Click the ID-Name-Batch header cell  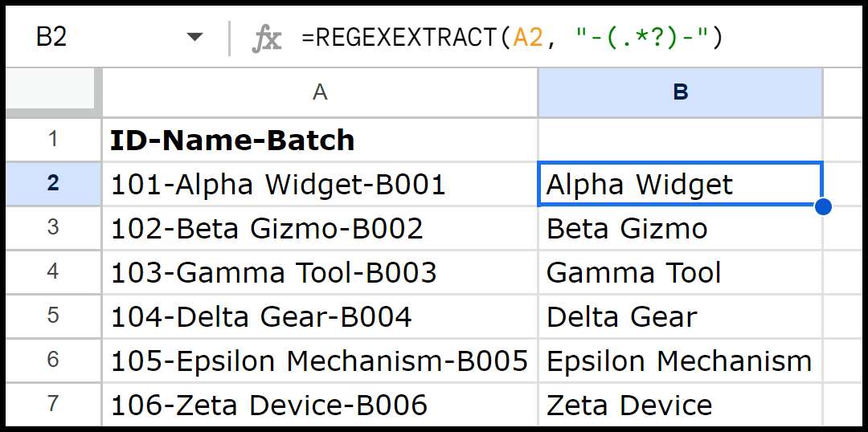click(x=320, y=140)
